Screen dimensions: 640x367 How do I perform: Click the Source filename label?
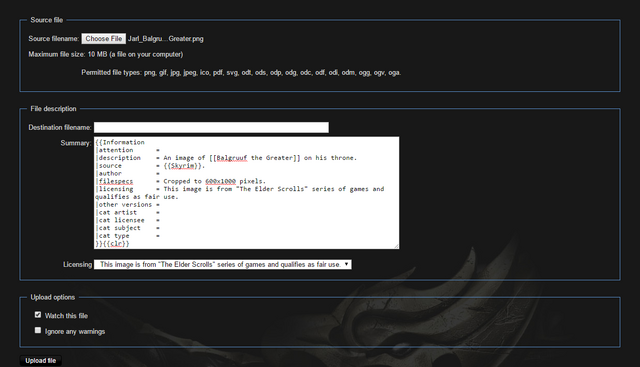(x=54, y=39)
